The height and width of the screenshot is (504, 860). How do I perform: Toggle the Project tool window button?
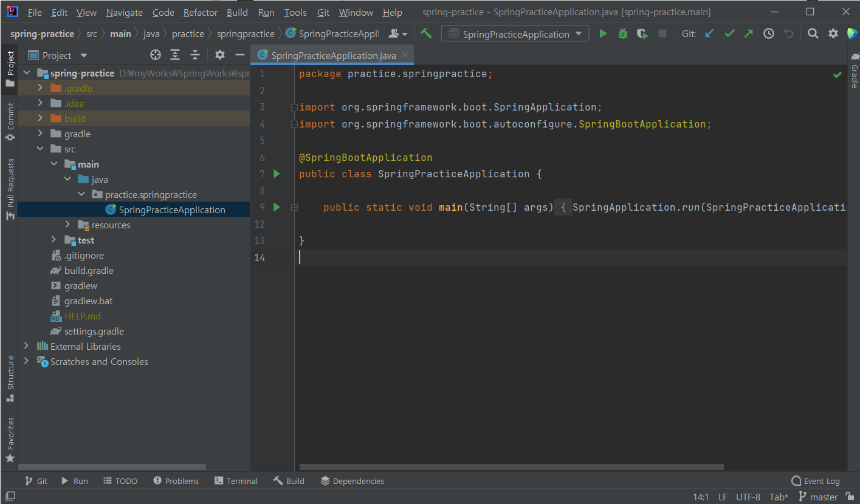tap(10, 68)
